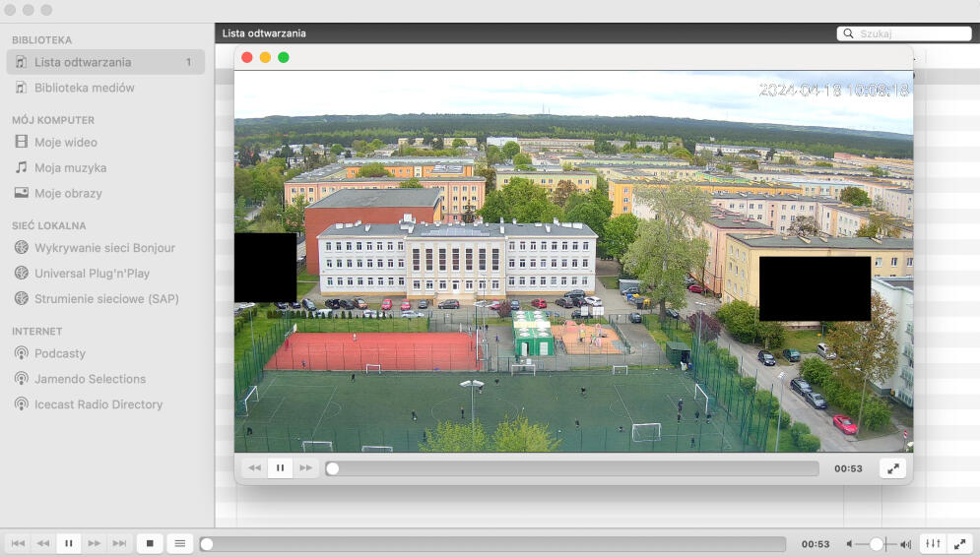Click fullscreen button in video window

[892, 468]
